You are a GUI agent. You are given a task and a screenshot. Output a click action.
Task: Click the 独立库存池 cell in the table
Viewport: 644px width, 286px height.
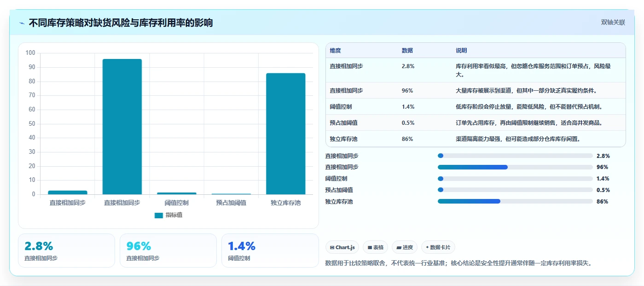tap(344, 139)
